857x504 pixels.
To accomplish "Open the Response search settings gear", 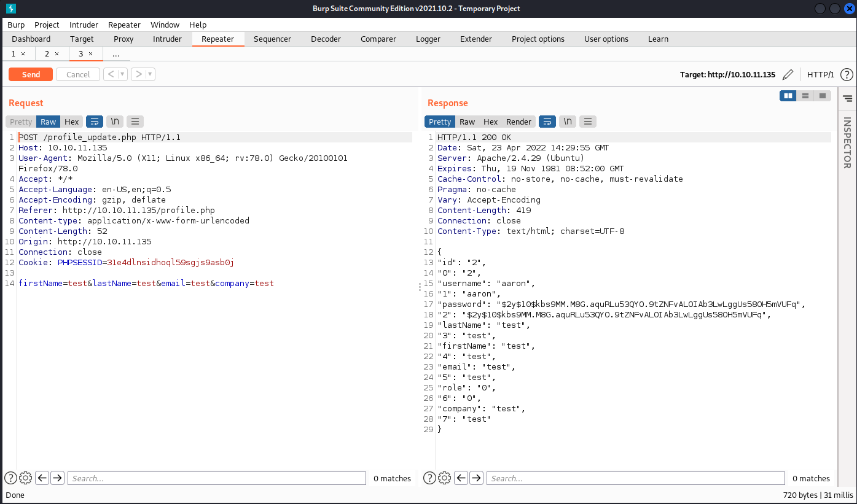I will click(x=445, y=478).
